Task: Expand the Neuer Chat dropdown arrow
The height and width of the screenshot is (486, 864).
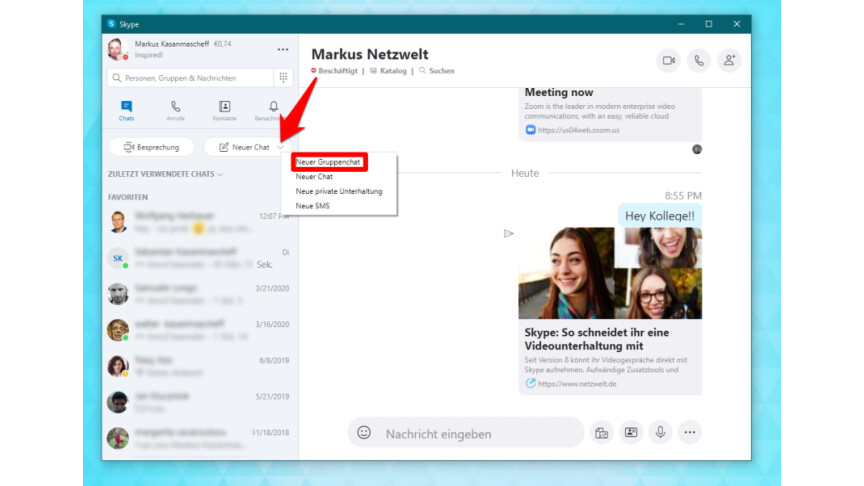Action: [281, 147]
